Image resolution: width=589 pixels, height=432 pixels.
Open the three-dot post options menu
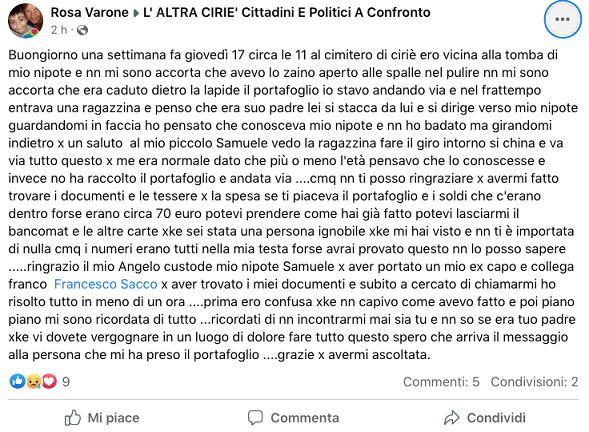coord(562,20)
